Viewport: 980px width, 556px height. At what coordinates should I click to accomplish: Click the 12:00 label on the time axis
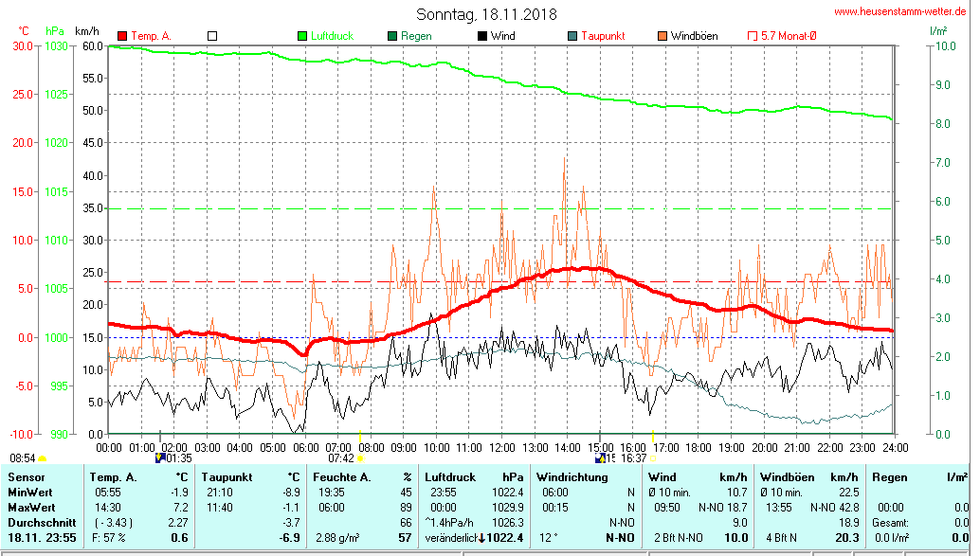[501, 446]
